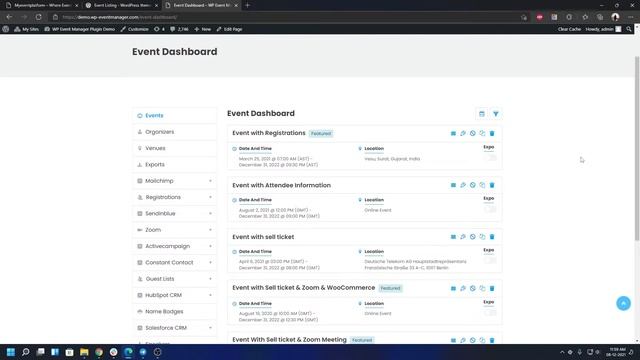The height and width of the screenshot is (360, 640).
Task: Click the page vertical scrollbar thumb
Action: click(x=637, y=149)
